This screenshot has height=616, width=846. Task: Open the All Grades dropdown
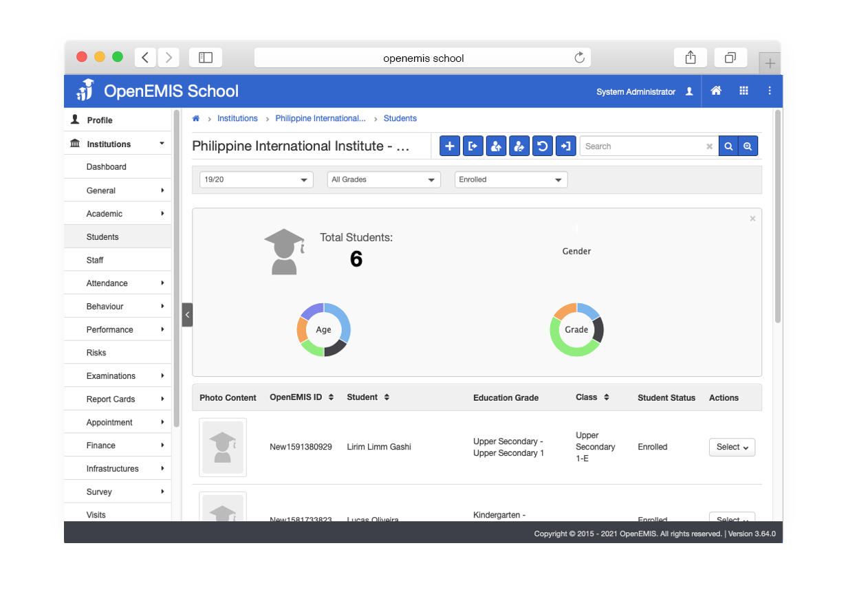pos(384,179)
